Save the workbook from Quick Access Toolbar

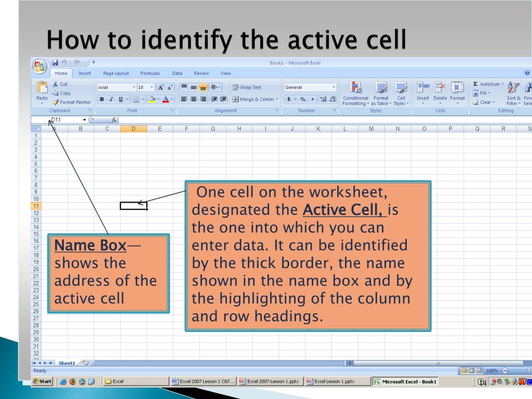coord(55,62)
